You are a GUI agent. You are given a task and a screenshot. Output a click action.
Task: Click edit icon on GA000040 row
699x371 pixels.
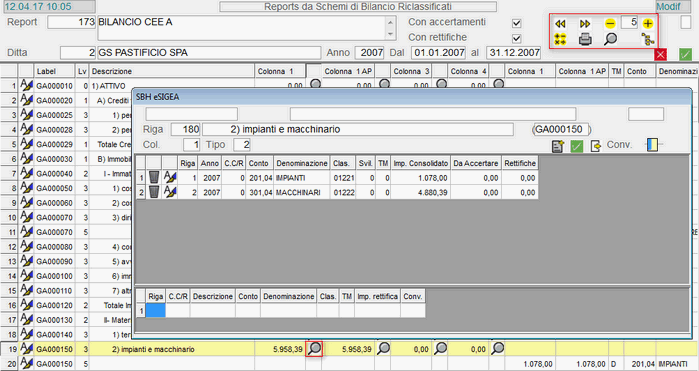coord(26,173)
